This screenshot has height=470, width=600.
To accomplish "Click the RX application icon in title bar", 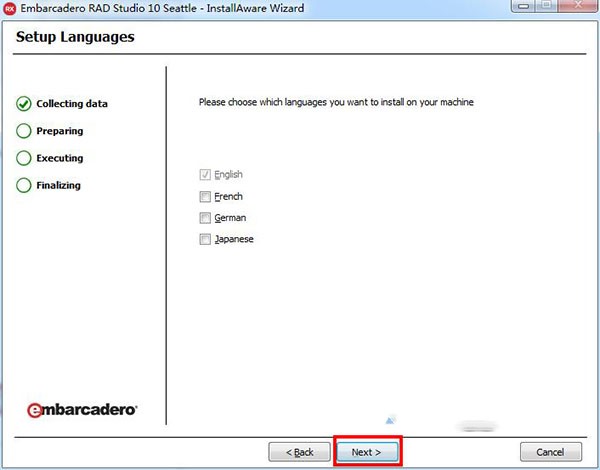I will (x=10, y=9).
